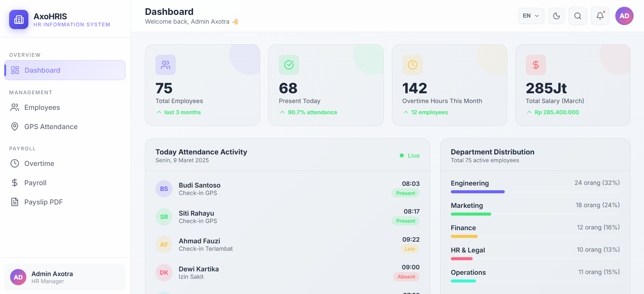Click the Live status indicator
Screen dimensions: 644x294
pyautogui.click(x=410, y=156)
